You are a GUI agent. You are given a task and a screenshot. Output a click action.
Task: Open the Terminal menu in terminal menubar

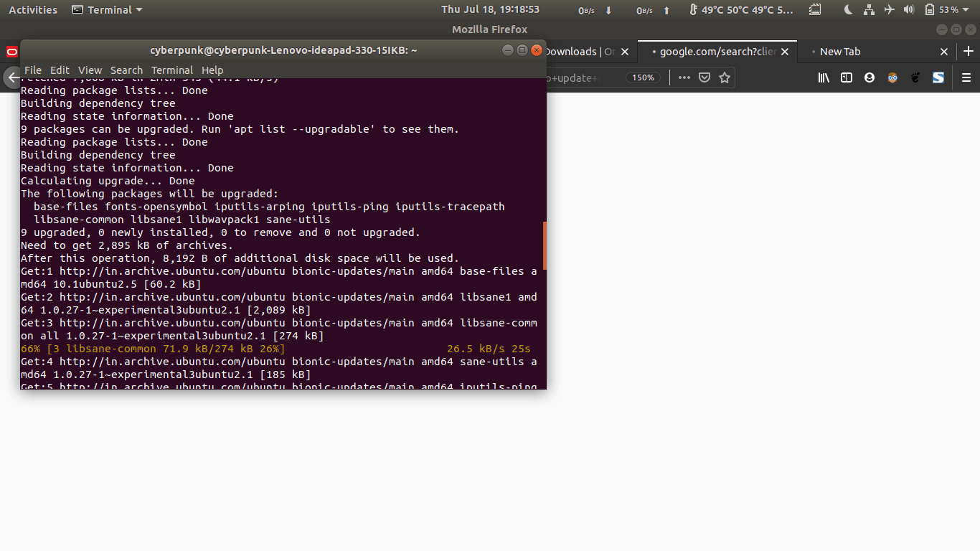click(x=172, y=70)
